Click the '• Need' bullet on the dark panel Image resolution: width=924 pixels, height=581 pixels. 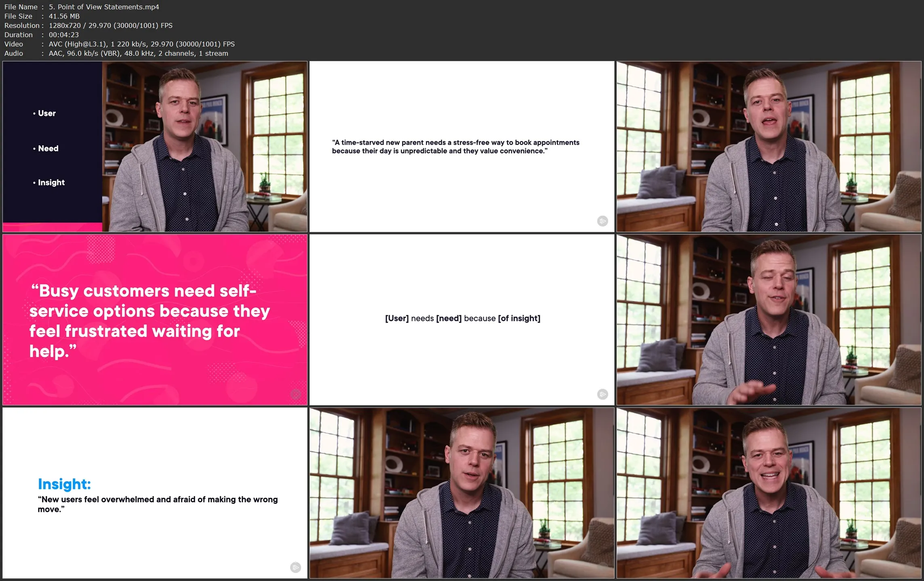click(46, 149)
